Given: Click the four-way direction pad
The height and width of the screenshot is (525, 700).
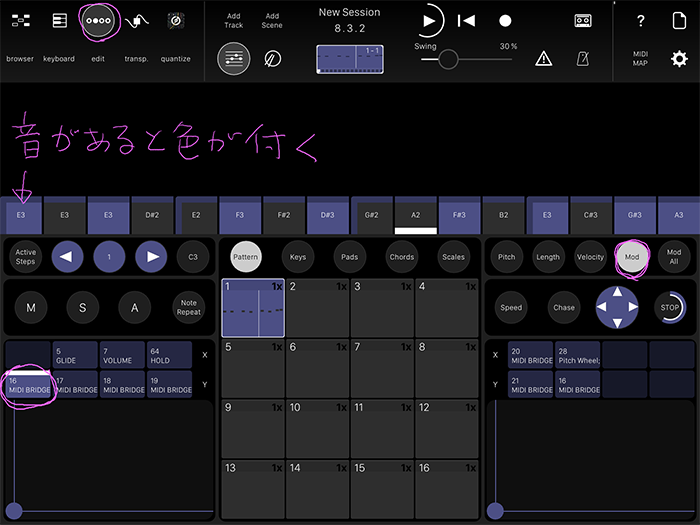Looking at the screenshot, I should click(617, 308).
